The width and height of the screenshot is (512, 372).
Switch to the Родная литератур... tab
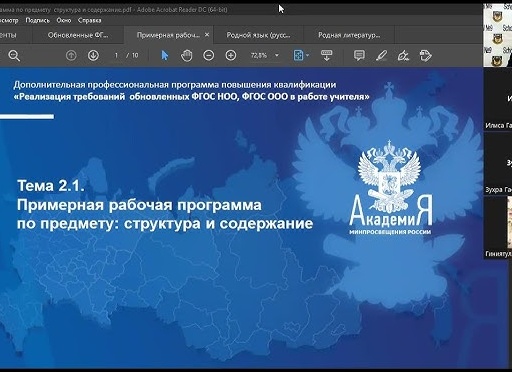349,35
